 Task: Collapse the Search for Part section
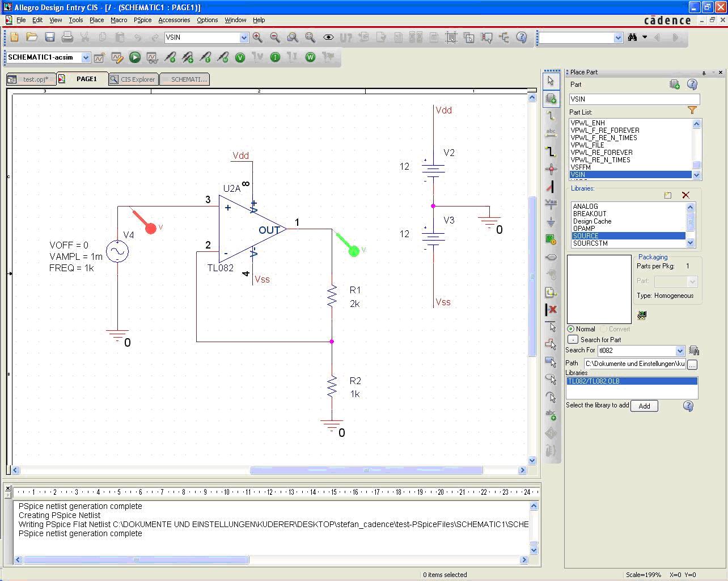[x=573, y=339]
